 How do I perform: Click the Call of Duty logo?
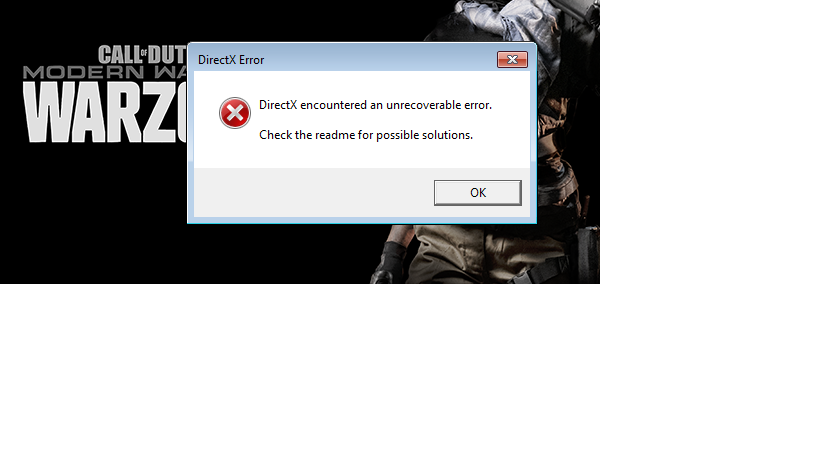point(142,54)
